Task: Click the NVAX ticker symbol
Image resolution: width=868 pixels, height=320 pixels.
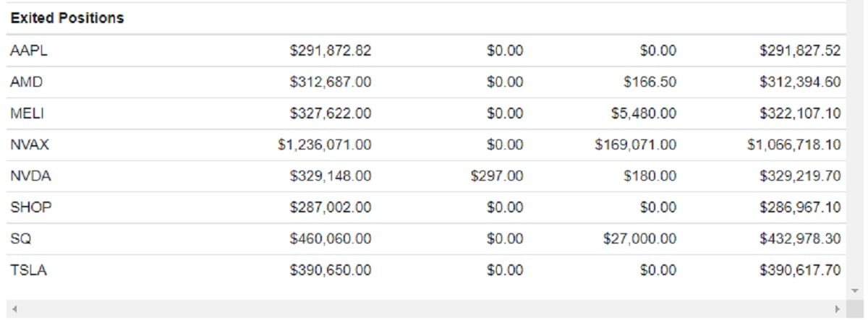Action: (x=30, y=145)
